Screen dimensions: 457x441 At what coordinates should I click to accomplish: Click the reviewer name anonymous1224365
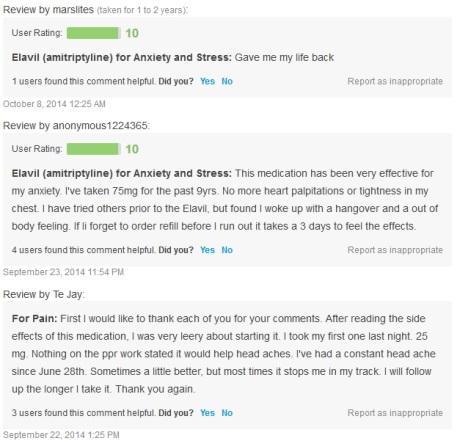(x=100, y=126)
